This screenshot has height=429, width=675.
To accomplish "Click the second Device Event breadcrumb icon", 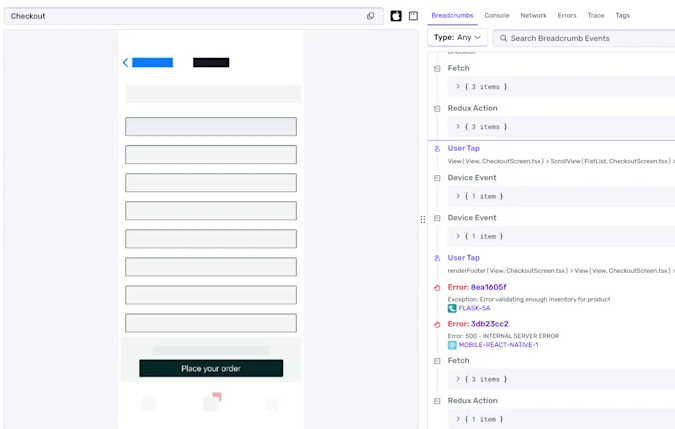I will tap(437, 218).
